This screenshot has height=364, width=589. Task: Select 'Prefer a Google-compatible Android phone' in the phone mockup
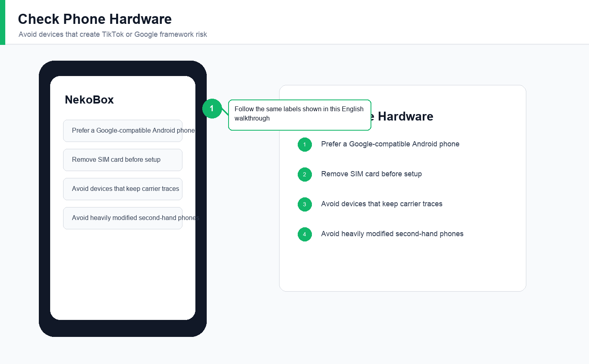123,131
